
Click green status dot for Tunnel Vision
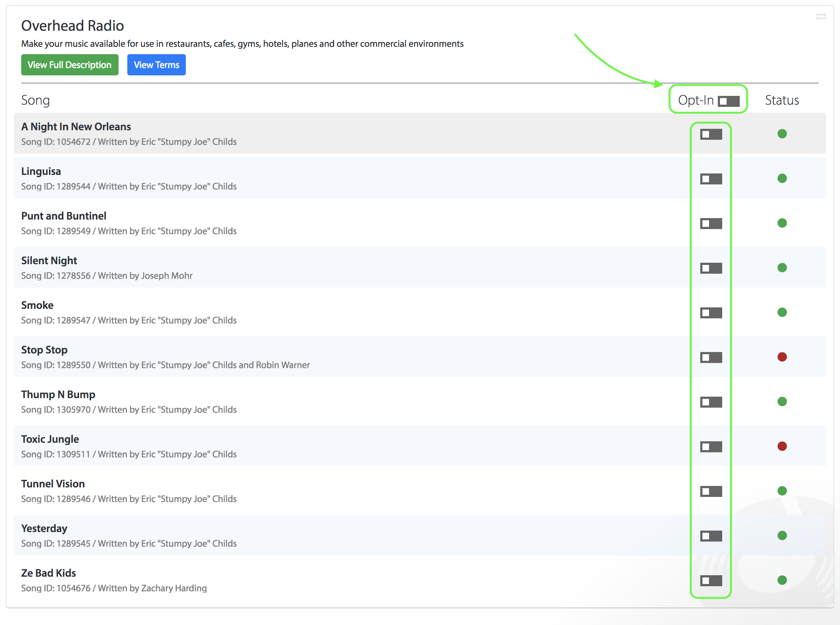point(782,491)
